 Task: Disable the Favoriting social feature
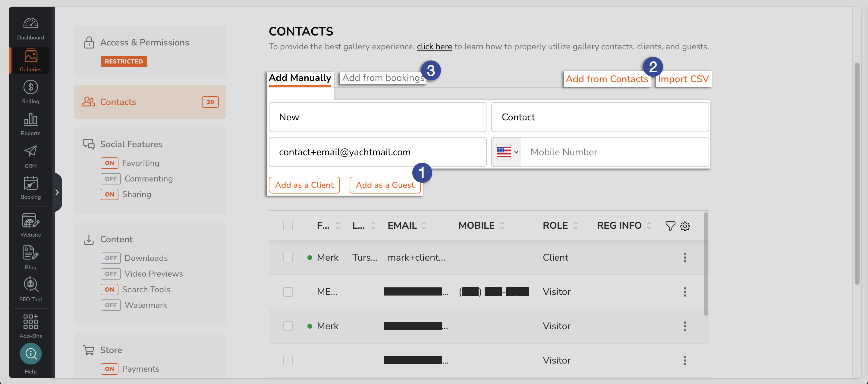109,163
